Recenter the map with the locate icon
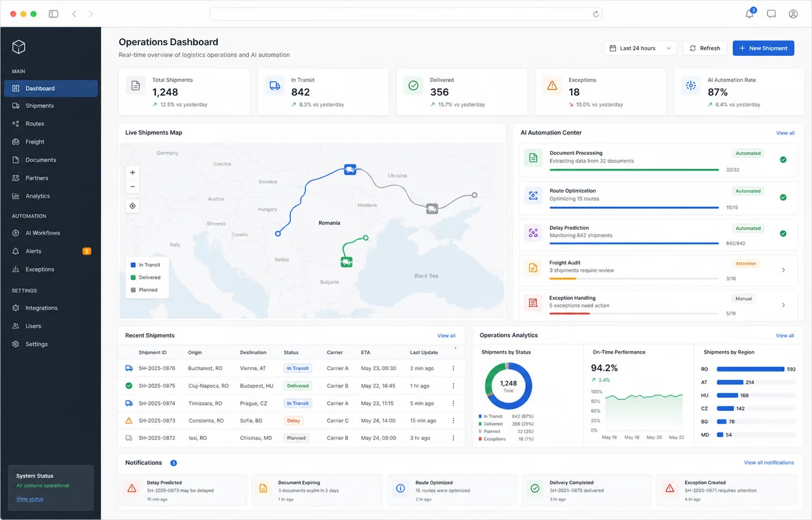Viewport: 812px width, 520px height. 133,206
